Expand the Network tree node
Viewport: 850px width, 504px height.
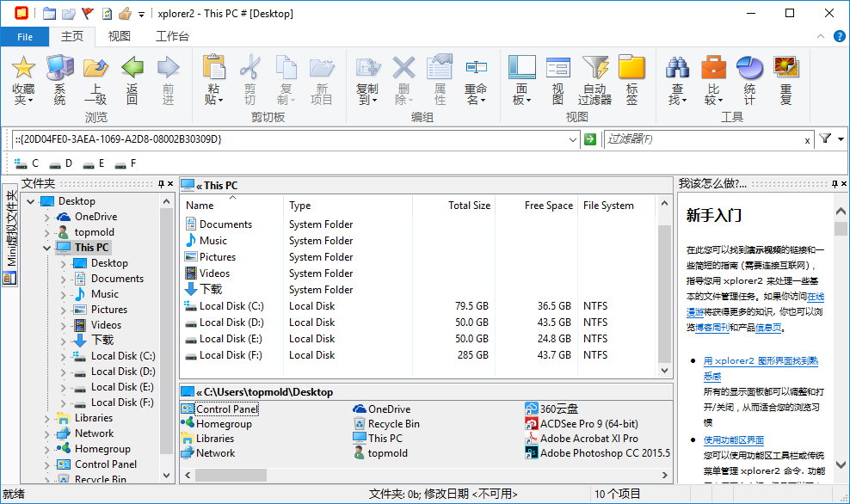pos(46,434)
